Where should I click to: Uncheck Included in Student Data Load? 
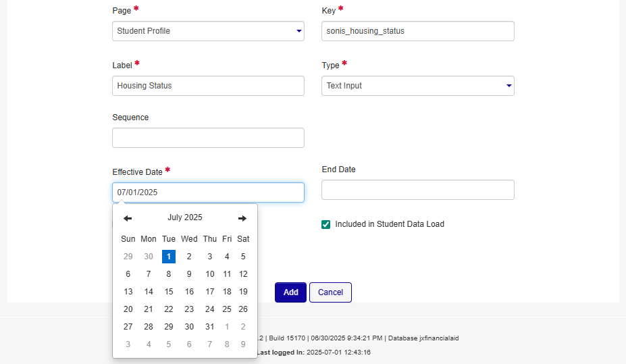pyautogui.click(x=326, y=224)
